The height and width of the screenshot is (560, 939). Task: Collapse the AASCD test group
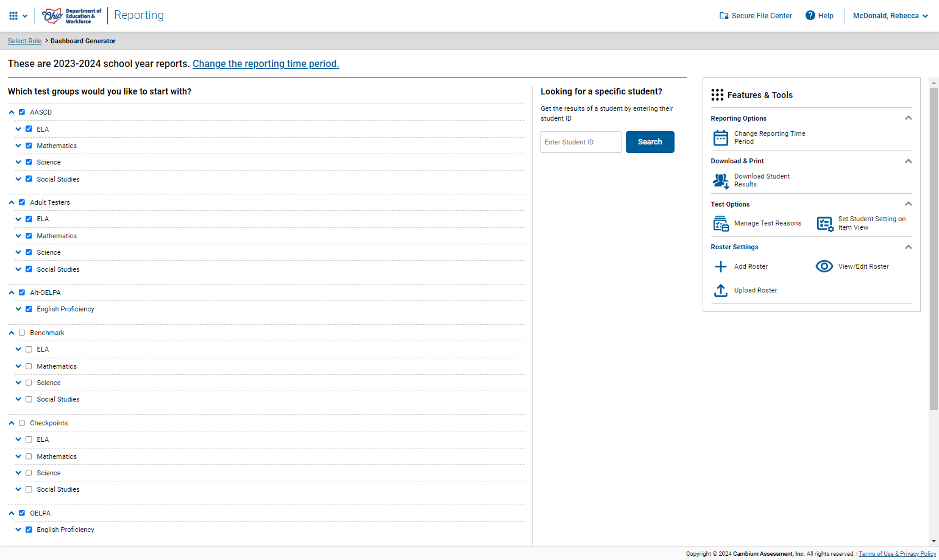12,112
